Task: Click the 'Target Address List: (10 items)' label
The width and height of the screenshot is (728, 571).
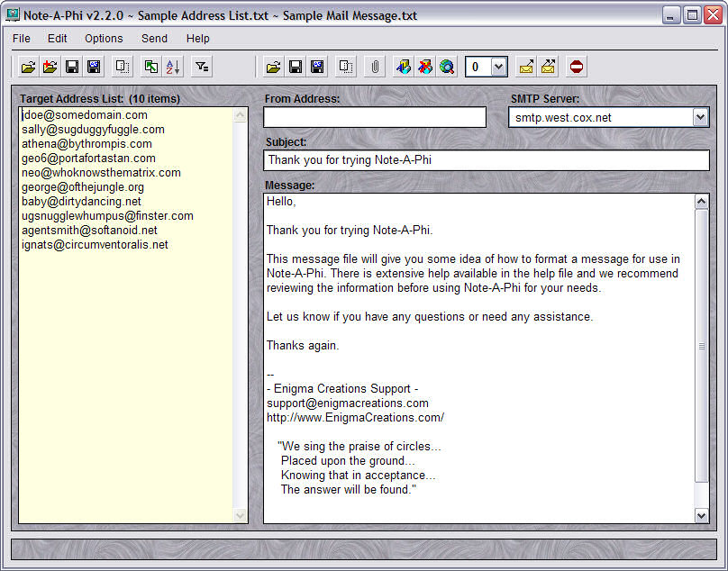Action: point(99,99)
